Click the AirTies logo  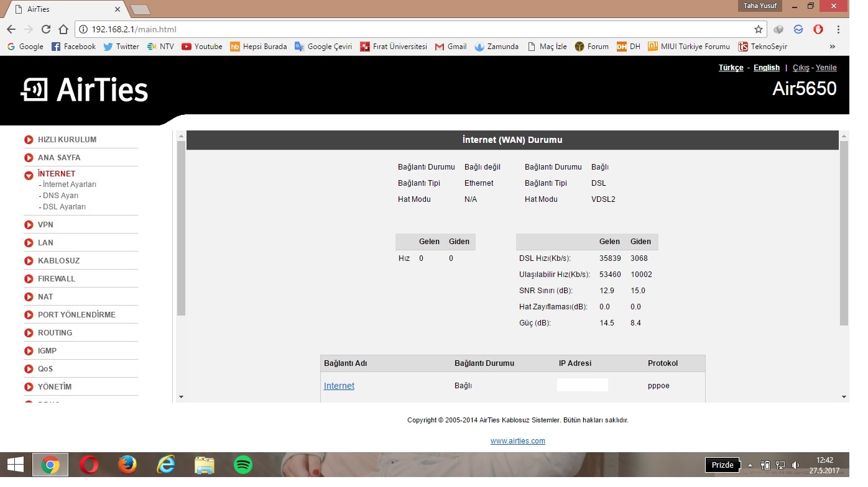(85, 90)
